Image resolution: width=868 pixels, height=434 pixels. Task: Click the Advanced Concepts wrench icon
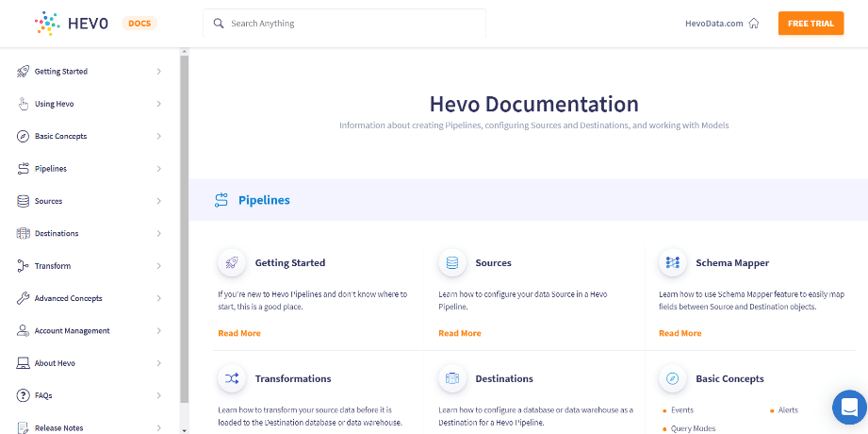coord(23,298)
